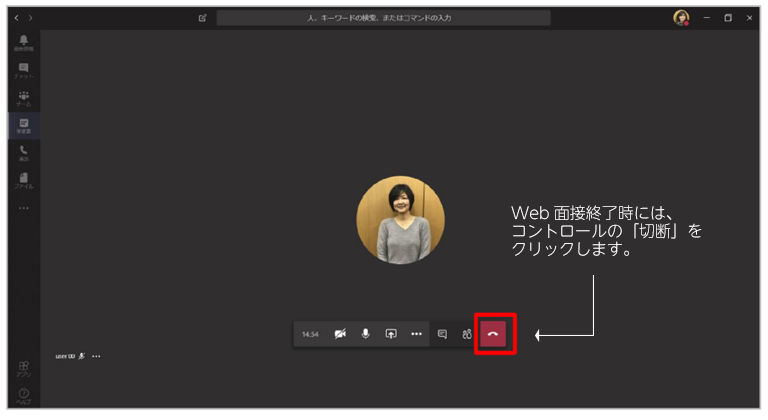
Task: Expand more apps ellipsis in left sidebar
Action: coord(24,208)
